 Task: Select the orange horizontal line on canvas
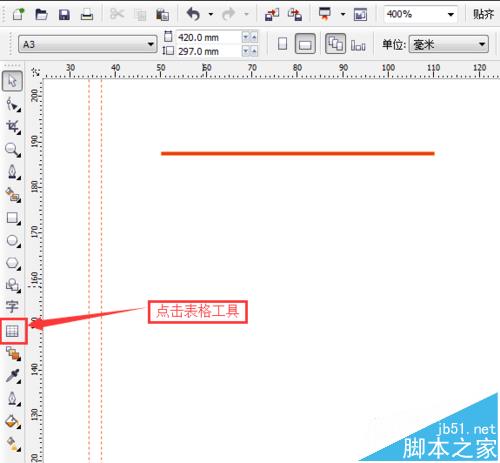[298, 153]
